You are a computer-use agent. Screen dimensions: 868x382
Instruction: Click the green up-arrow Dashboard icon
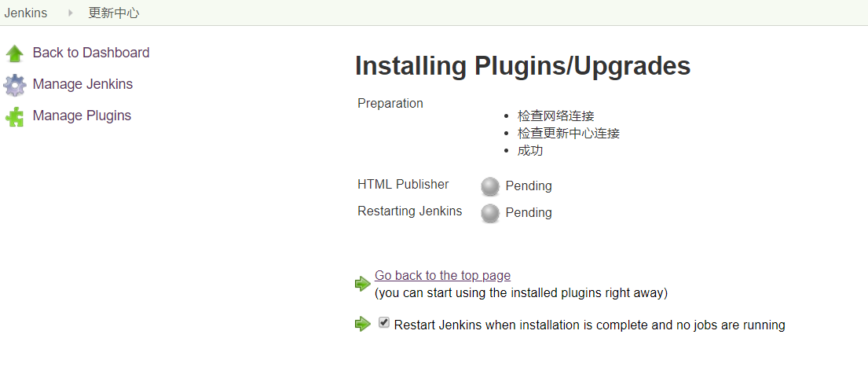click(15, 53)
